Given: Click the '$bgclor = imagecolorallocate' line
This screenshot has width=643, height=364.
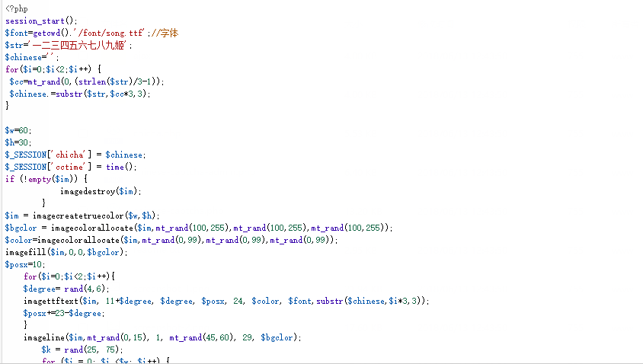Looking at the screenshot, I should pos(199,228).
